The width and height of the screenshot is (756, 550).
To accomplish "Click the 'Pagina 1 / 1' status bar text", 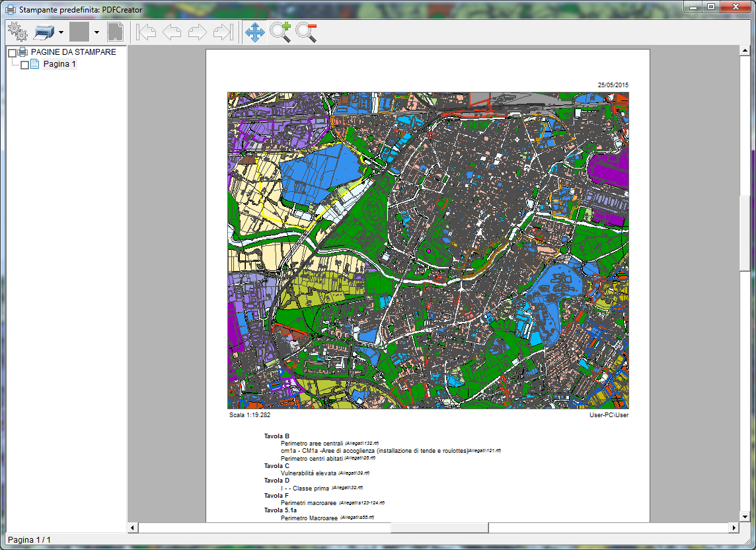I will [30, 540].
